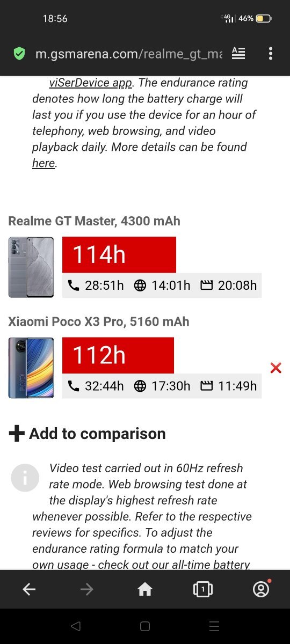Tap the Android system back triangle
Screen dimensions: 290x644
76,626
